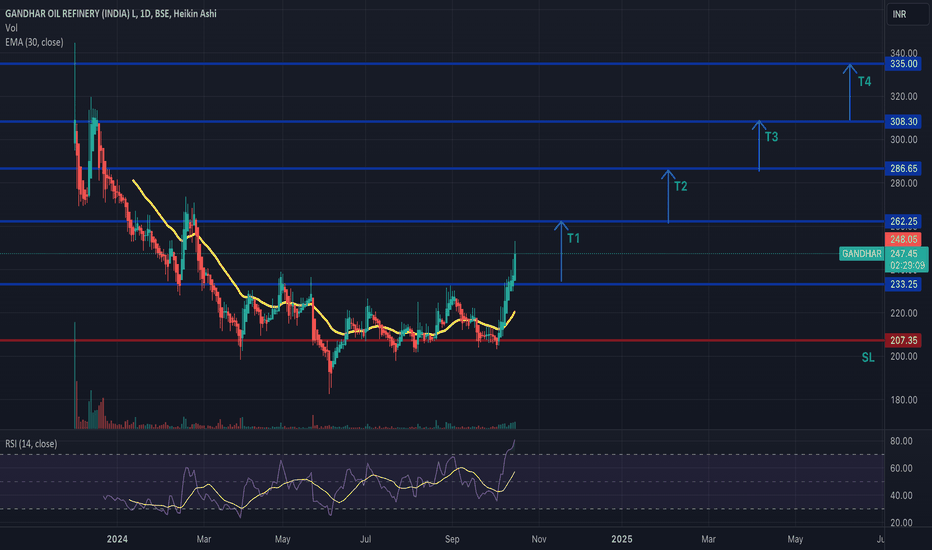Click the 80.00 RSI scale value
Image resolution: width=932 pixels, height=550 pixels.
901,441
